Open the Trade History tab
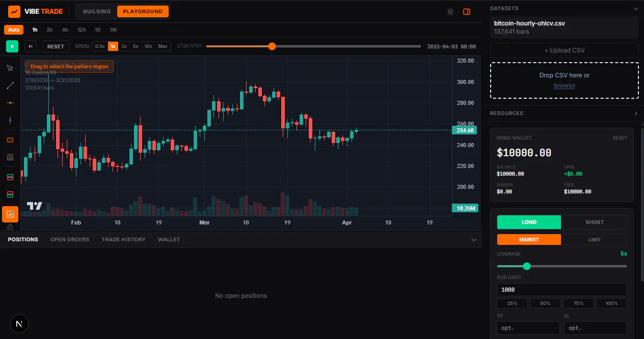This screenshot has width=644, height=339. coord(123,239)
